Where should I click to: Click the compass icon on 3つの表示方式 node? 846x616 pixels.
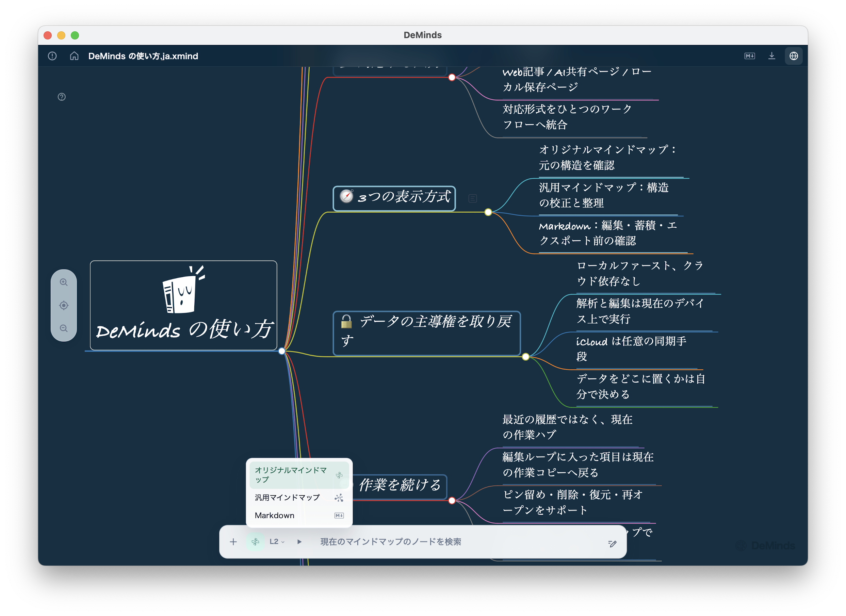pyautogui.click(x=346, y=196)
